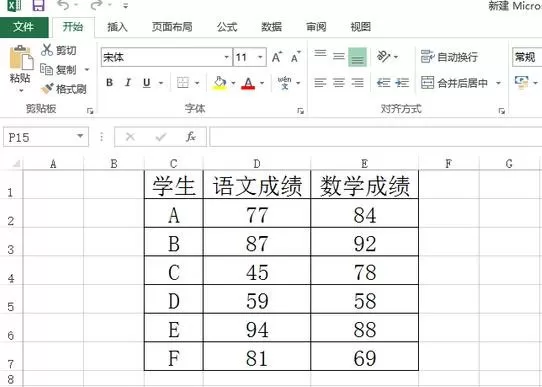Open the fill color dropdown arrow

pos(233,83)
